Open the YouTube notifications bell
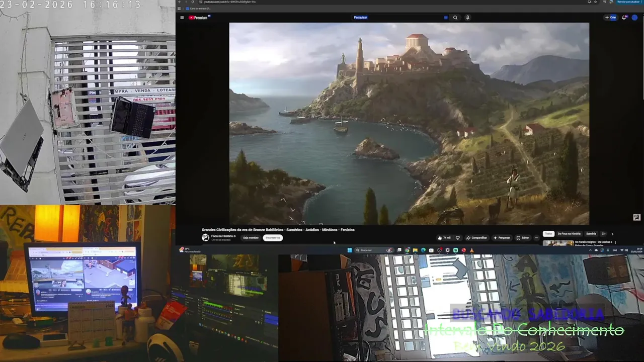 point(624,18)
